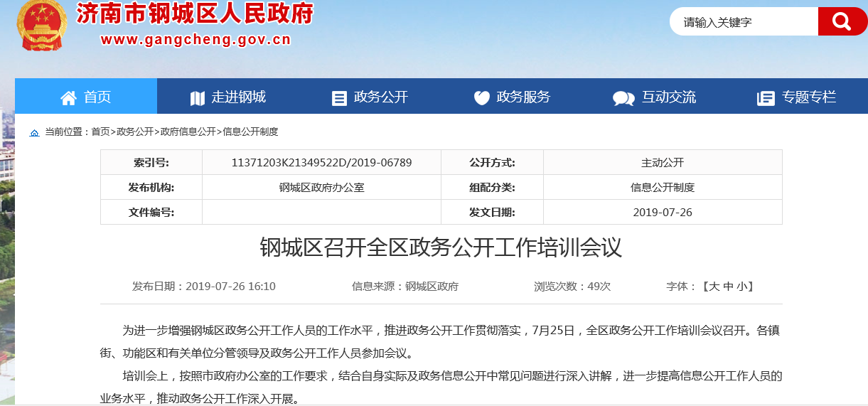Click the article title 钢城区召开全区政务公开工作培训会议
This screenshot has height=406, width=868.
click(x=441, y=247)
